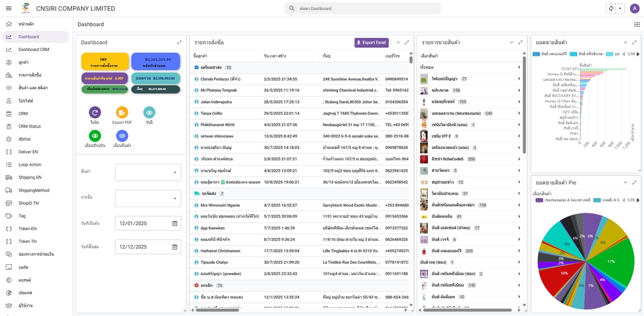Expand the Dashboard panel to fullscreen
This screenshot has width=644, height=316.
179,42
